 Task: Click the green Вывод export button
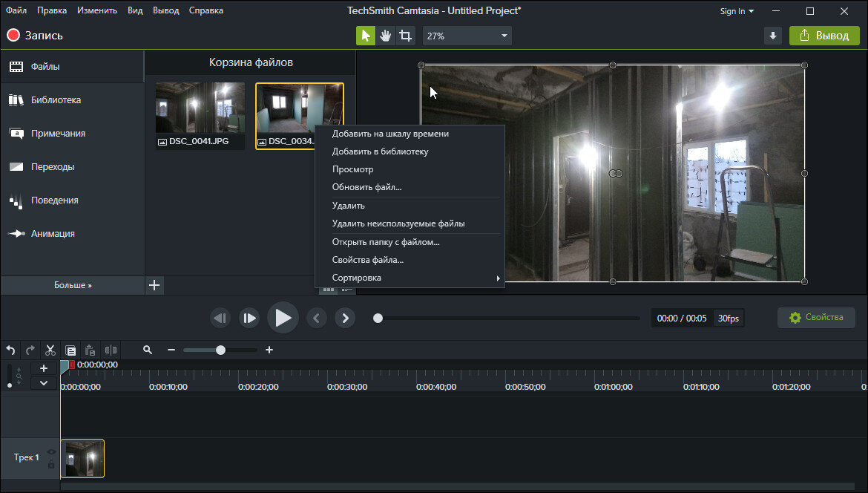[x=823, y=36]
